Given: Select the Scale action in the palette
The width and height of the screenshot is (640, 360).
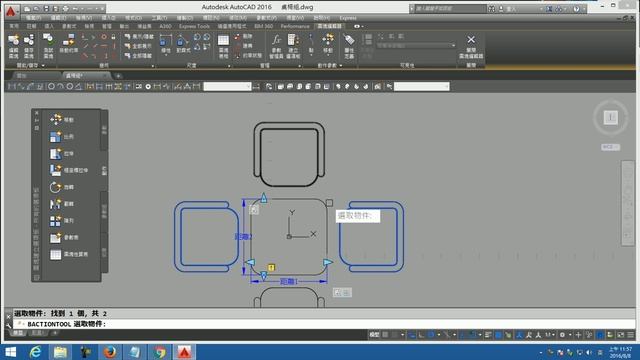Looking at the screenshot, I should (62, 137).
